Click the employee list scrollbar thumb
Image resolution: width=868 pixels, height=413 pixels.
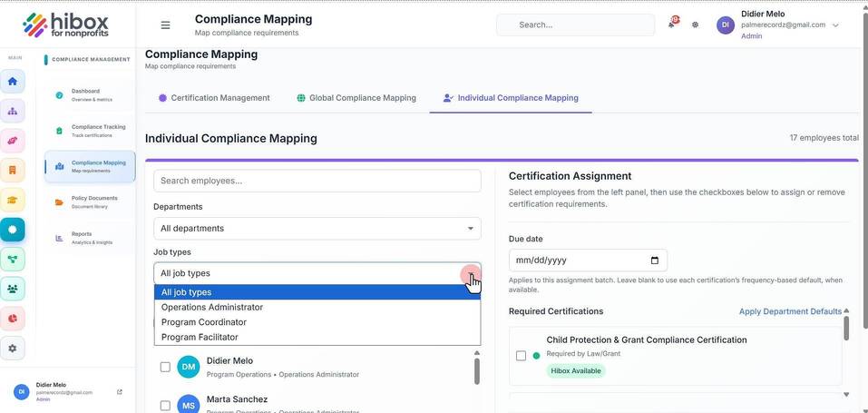pos(476,371)
